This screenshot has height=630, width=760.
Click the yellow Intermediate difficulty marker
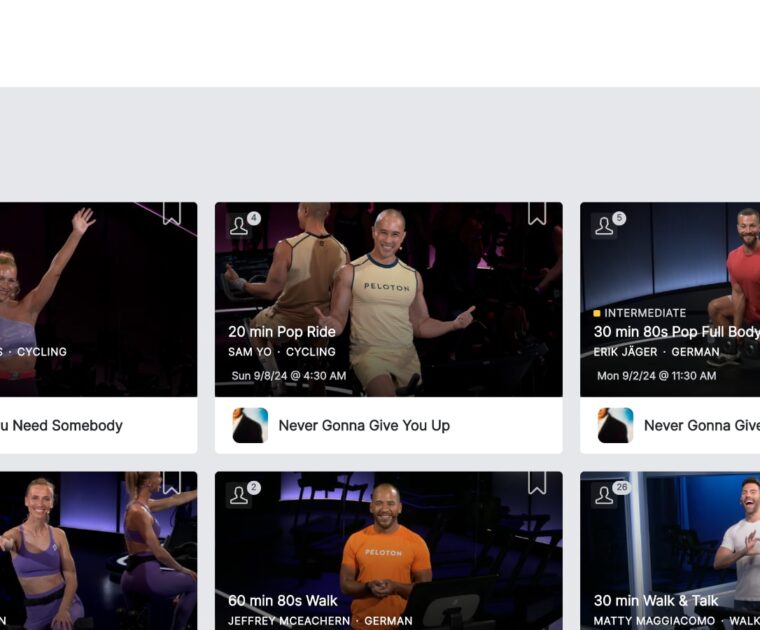[597, 313]
